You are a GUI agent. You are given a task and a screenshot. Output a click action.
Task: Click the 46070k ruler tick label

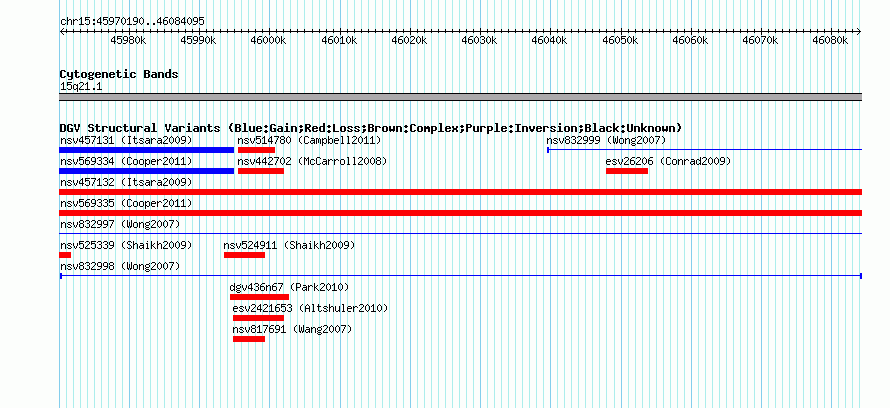[760, 40]
